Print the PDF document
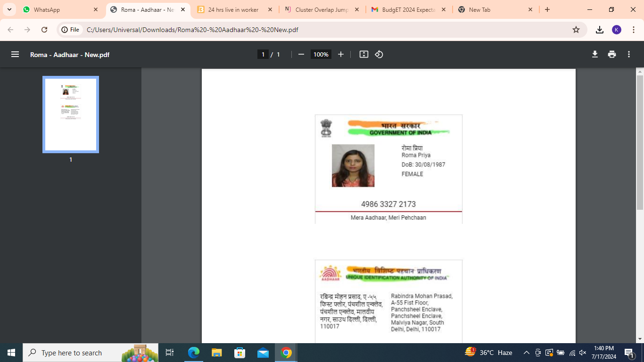 click(612, 54)
